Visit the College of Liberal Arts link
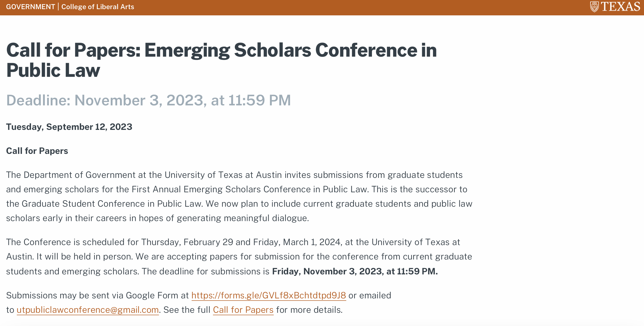Image resolution: width=644 pixels, height=326 pixels. click(98, 7)
